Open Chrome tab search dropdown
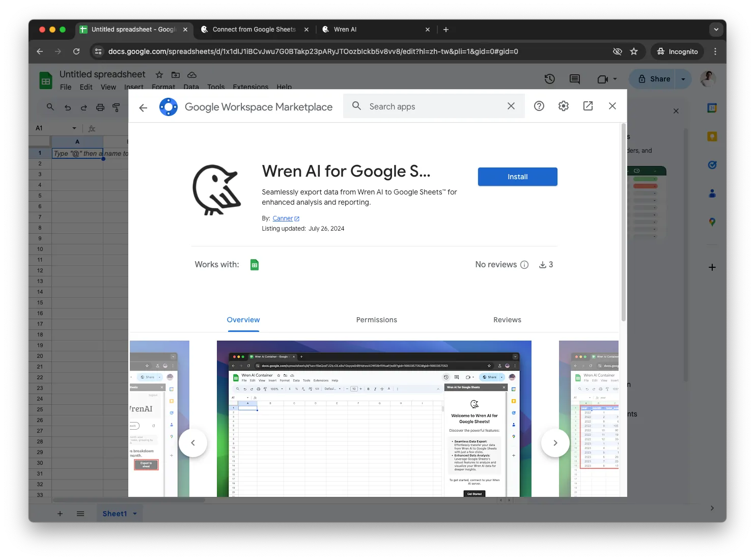This screenshot has height=560, width=755. pyautogui.click(x=716, y=30)
